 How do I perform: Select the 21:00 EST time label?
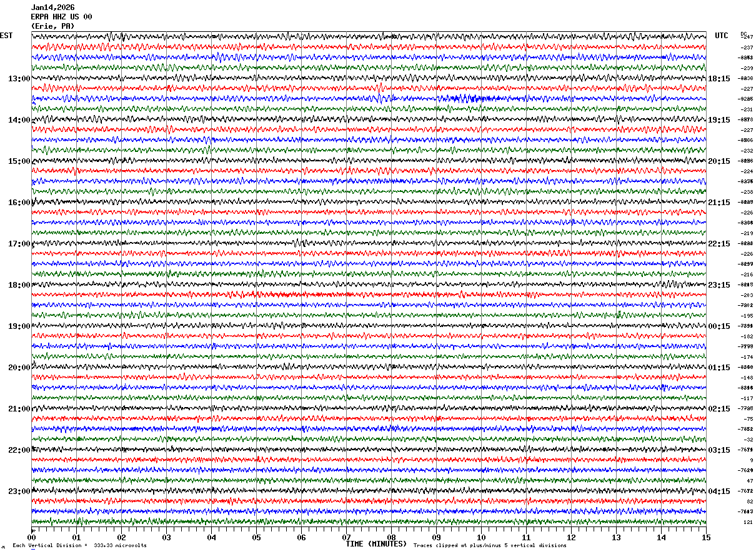[19, 409]
